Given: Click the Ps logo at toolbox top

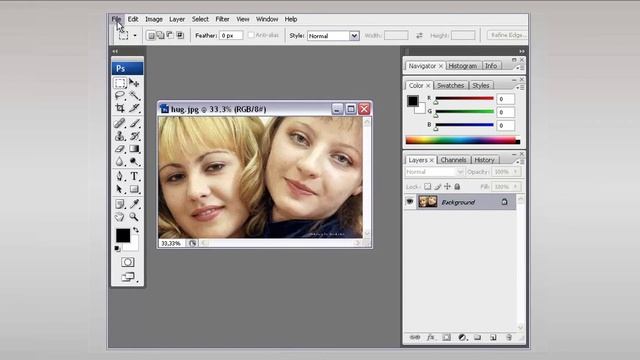Looking at the screenshot, I should pyautogui.click(x=127, y=68).
